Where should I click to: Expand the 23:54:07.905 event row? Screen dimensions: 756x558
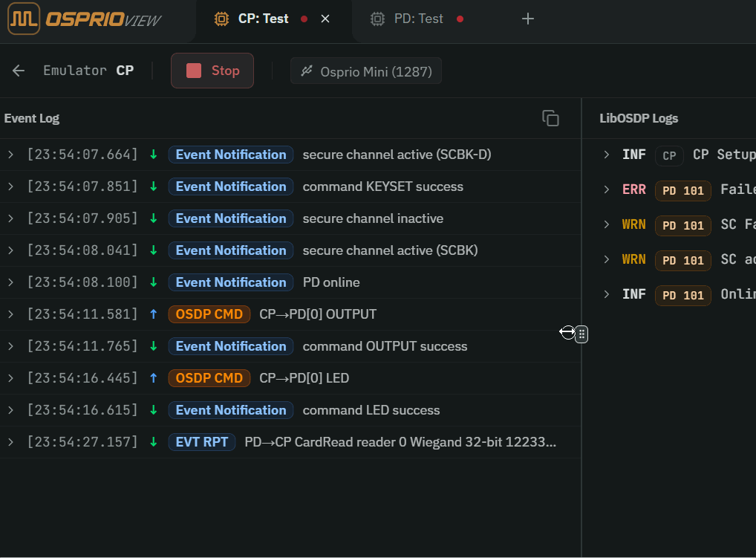point(10,218)
